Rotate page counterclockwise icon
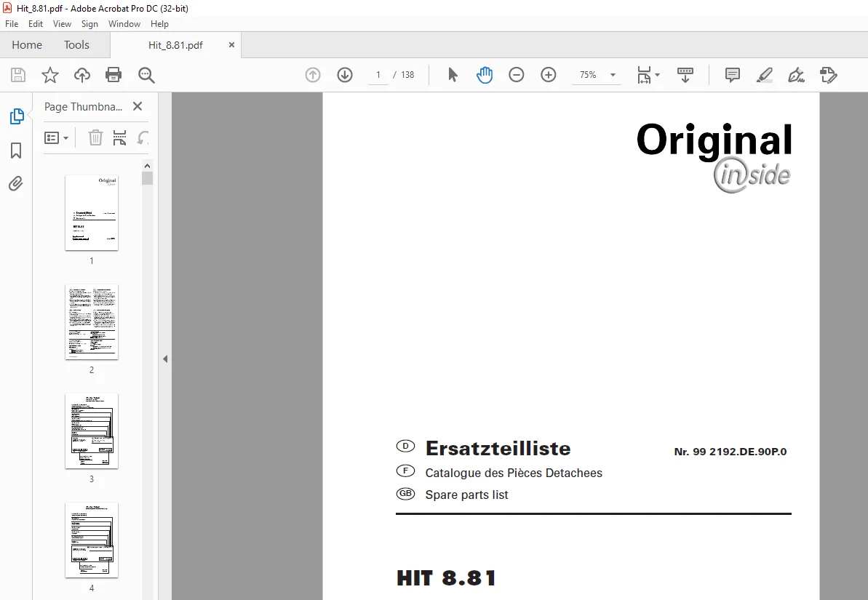The height and width of the screenshot is (600, 868). coord(143,138)
